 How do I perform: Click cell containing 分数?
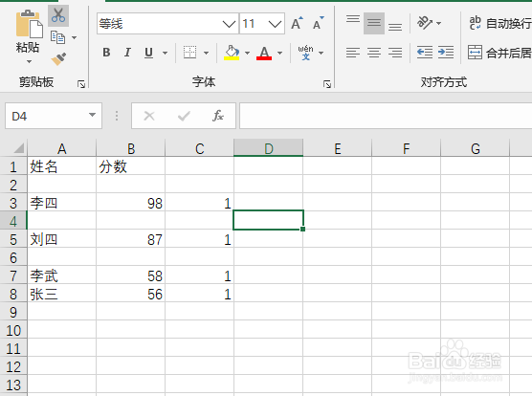click(131, 166)
